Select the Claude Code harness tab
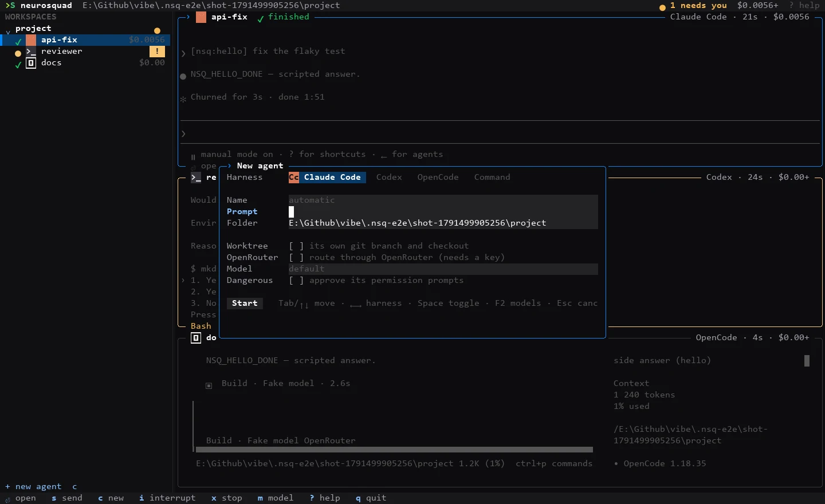The height and width of the screenshot is (504, 825). pos(327,178)
